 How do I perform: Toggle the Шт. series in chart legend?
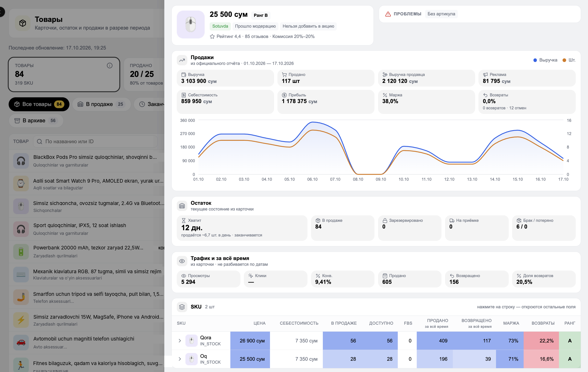coord(569,60)
